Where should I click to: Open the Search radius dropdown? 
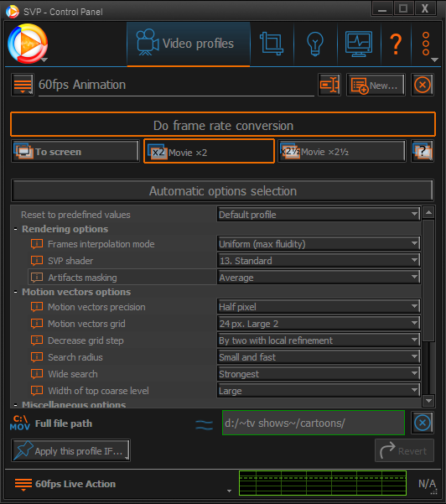319,357
